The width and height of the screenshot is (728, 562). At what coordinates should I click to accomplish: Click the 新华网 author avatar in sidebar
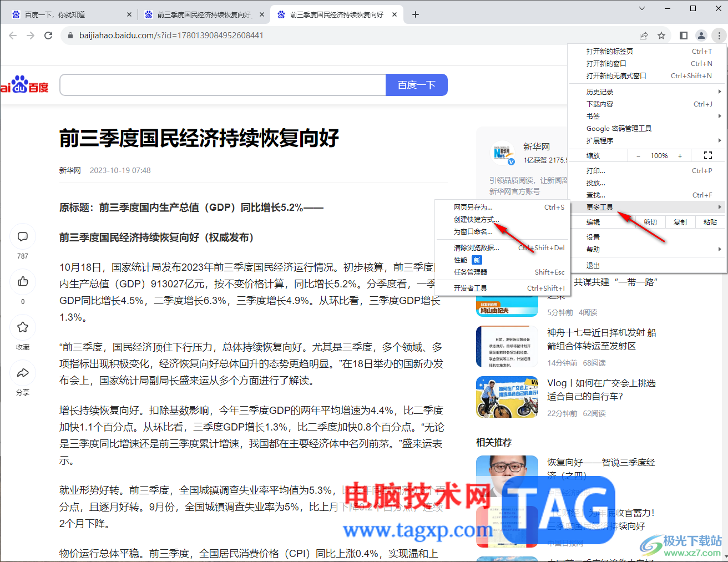point(504,154)
